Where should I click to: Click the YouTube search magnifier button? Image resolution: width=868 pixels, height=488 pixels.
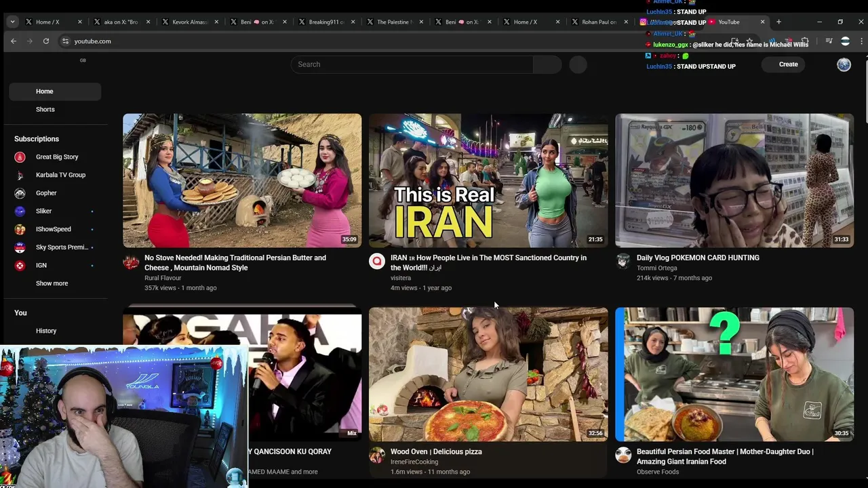point(547,64)
